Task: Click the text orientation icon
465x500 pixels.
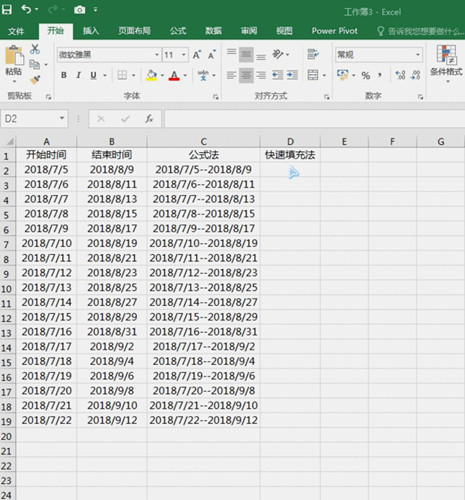Action: coord(278,54)
